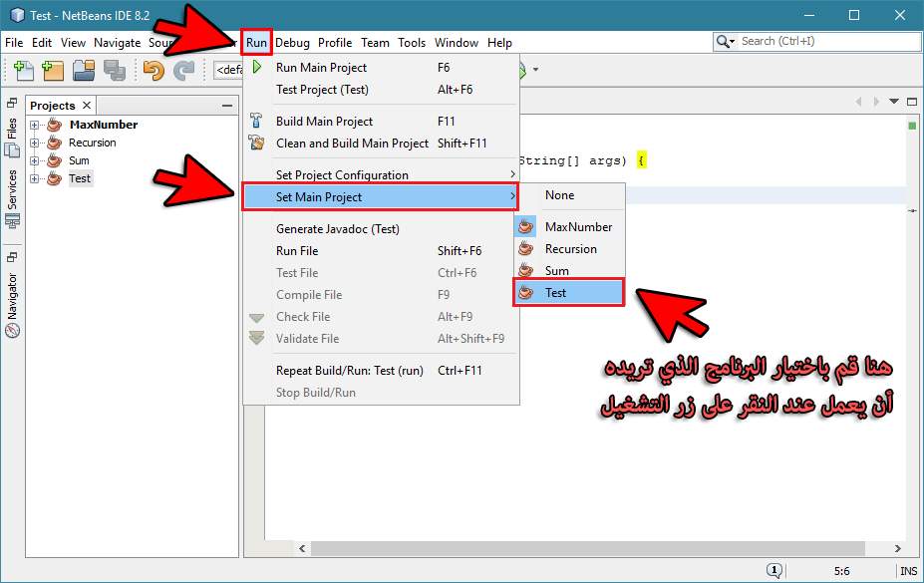Open the Navigate menu
The image size is (924, 583).
pos(118,43)
